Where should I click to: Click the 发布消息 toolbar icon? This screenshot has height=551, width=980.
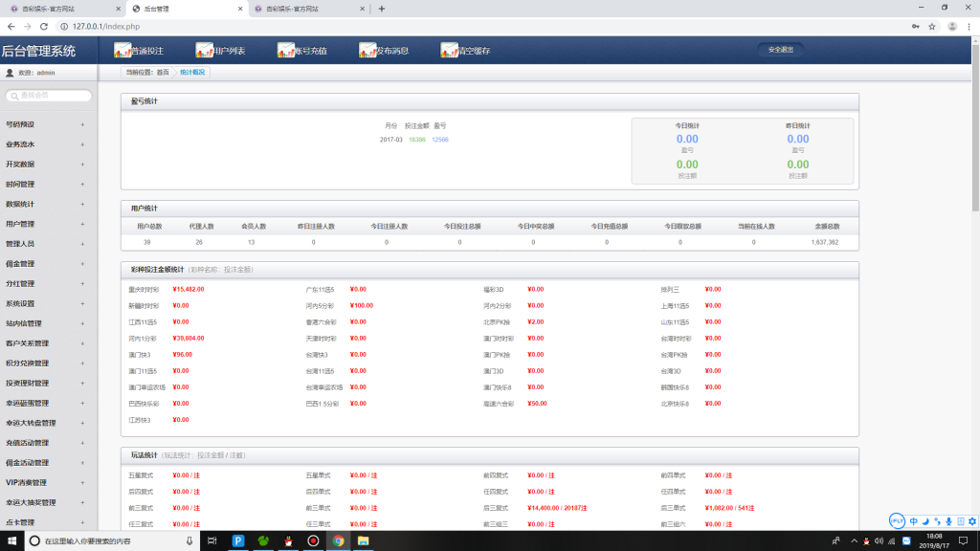(367, 50)
